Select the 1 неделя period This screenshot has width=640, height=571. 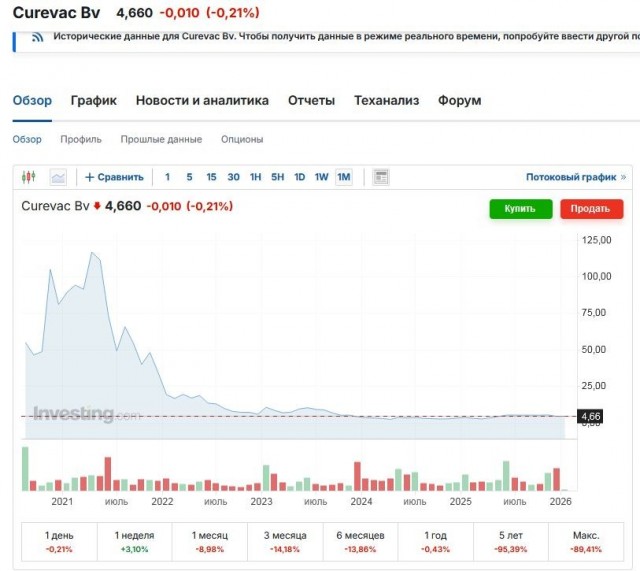135,542
